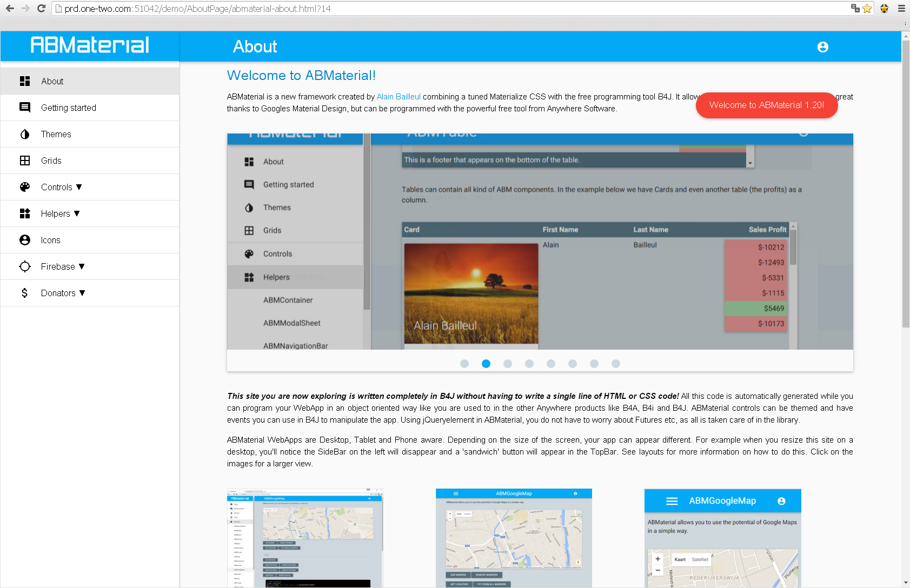Open the Firebase sidebar entry
Viewport: 910px width, 588px height.
pos(90,266)
